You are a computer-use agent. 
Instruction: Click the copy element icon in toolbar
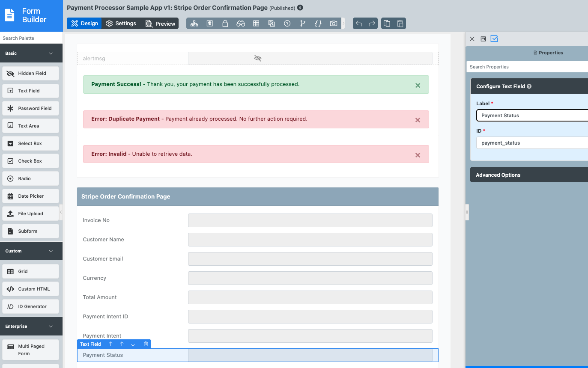[x=387, y=24]
